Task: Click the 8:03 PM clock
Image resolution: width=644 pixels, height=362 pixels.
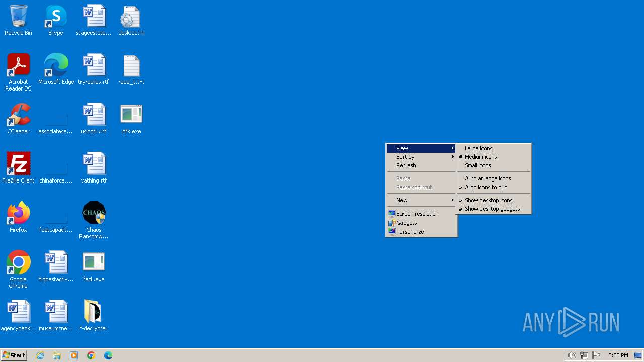Action: click(x=618, y=355)
